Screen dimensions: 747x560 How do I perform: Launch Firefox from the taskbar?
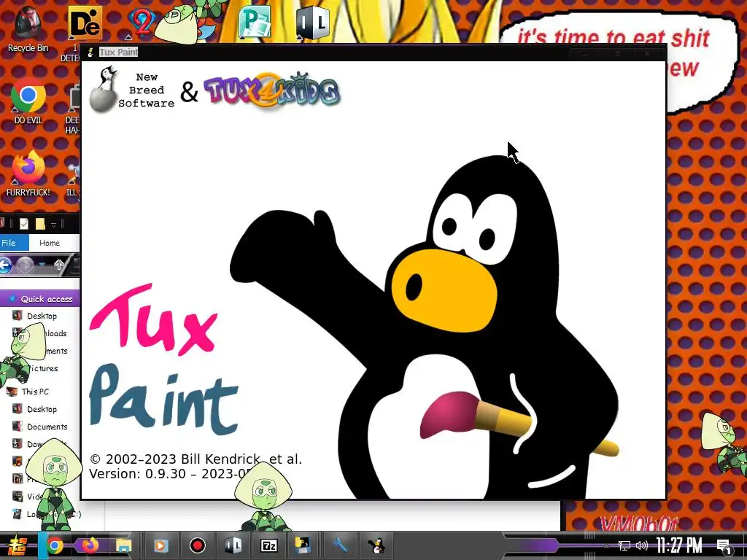pos(90,545)
